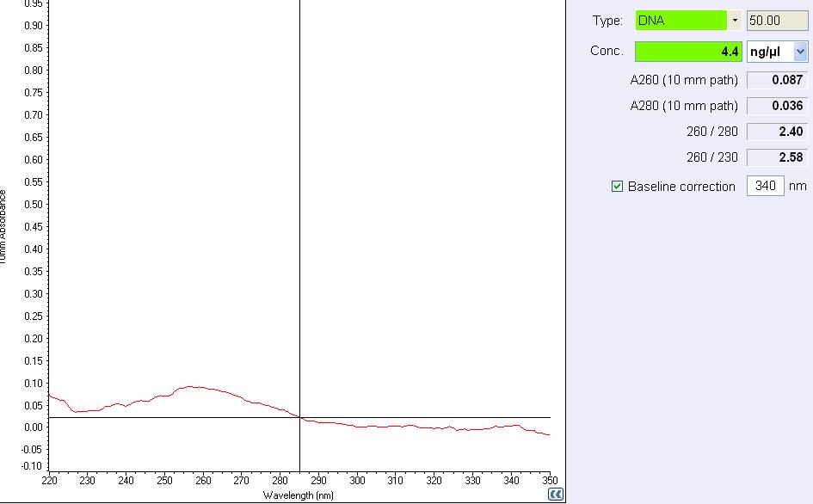
Task: Expand the ng/µl concentration units dropdown
Action: tap(801, 52)
